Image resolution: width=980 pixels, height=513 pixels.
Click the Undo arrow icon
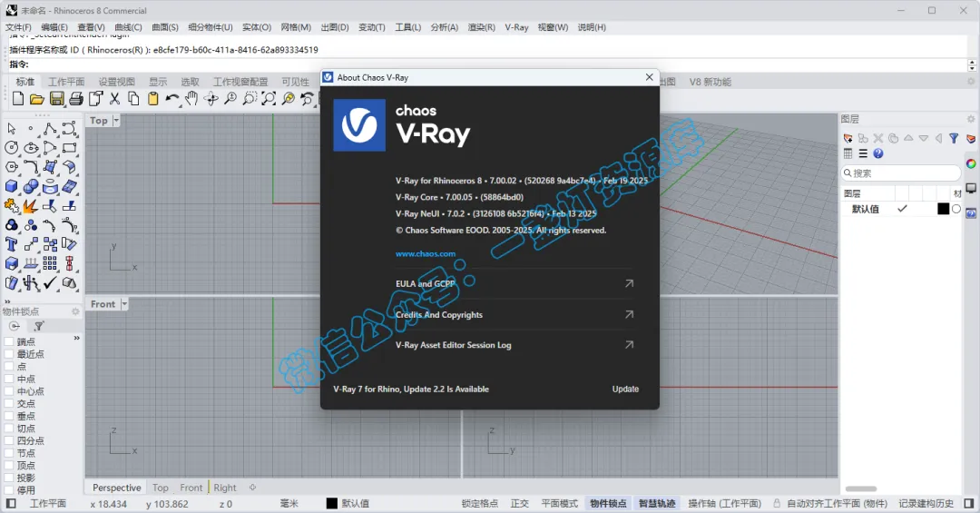click(x=171, y=98)
